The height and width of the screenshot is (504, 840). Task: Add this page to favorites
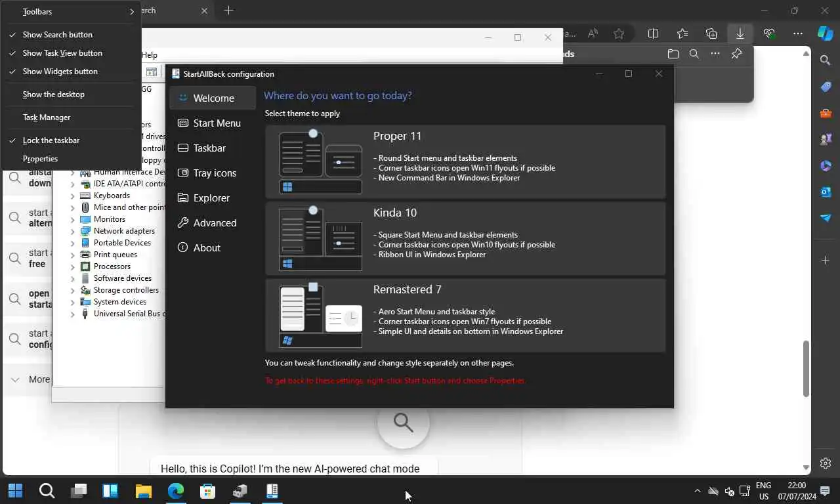point(619,33)
